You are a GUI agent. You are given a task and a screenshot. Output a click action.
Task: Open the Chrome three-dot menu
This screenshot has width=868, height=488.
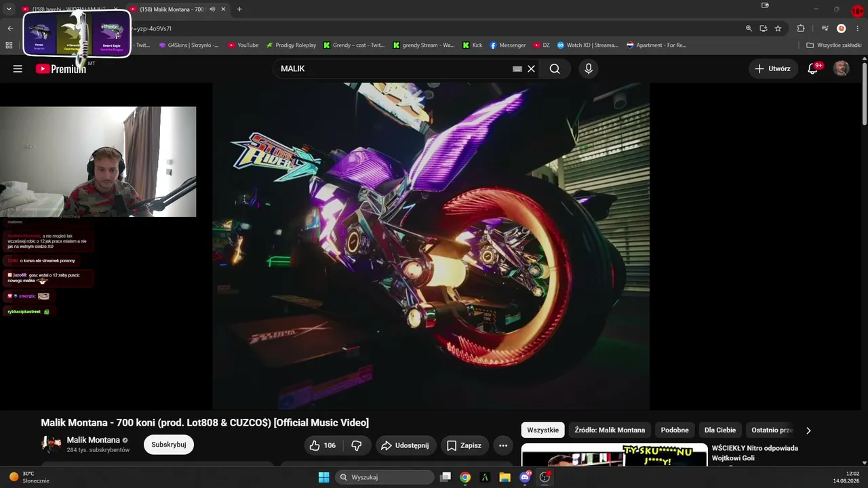tap(859, 28)
